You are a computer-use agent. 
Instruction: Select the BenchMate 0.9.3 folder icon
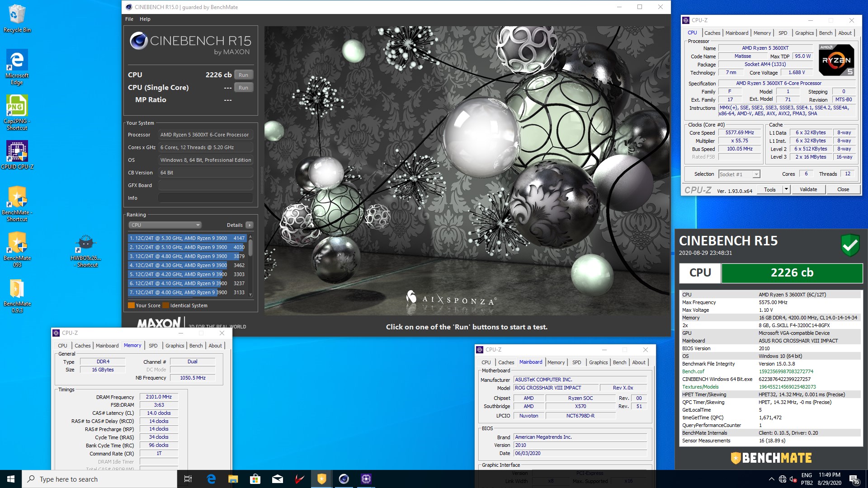point(17,296)
